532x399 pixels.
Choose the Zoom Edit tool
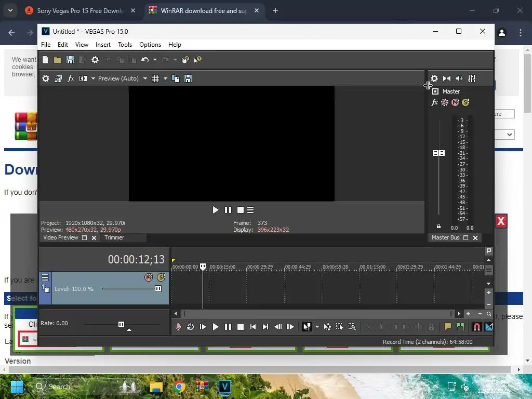point(352,327)
